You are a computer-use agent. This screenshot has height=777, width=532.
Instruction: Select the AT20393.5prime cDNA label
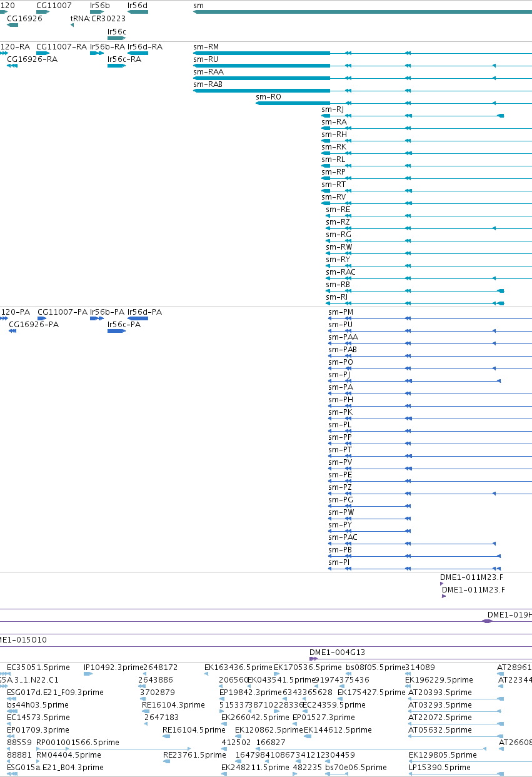[440, 693]
